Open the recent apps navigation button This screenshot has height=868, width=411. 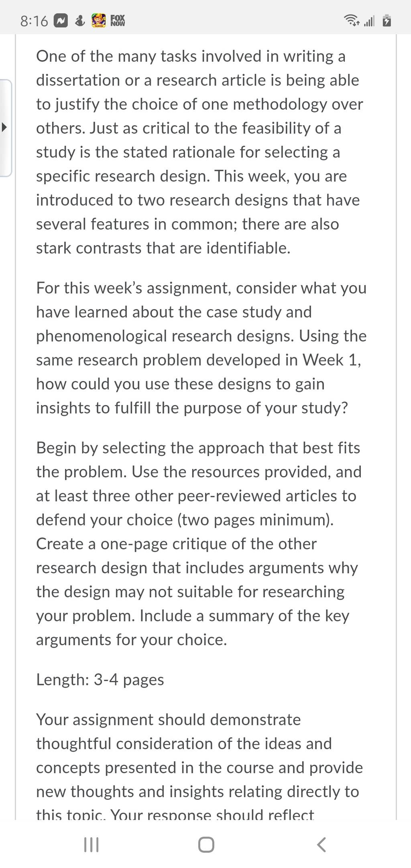pos(91,845)
